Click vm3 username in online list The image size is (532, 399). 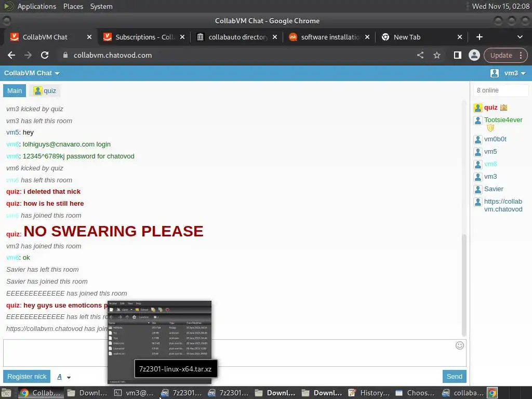(x=490, y=177)
